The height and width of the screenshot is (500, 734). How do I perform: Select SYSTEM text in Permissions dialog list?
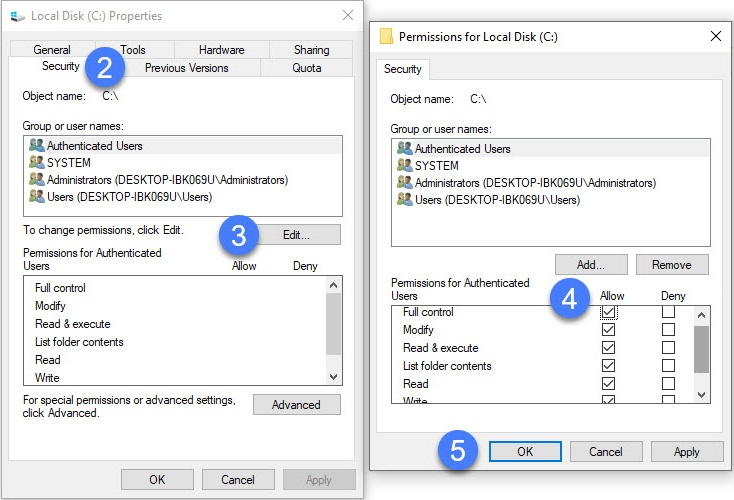[437, 166]
